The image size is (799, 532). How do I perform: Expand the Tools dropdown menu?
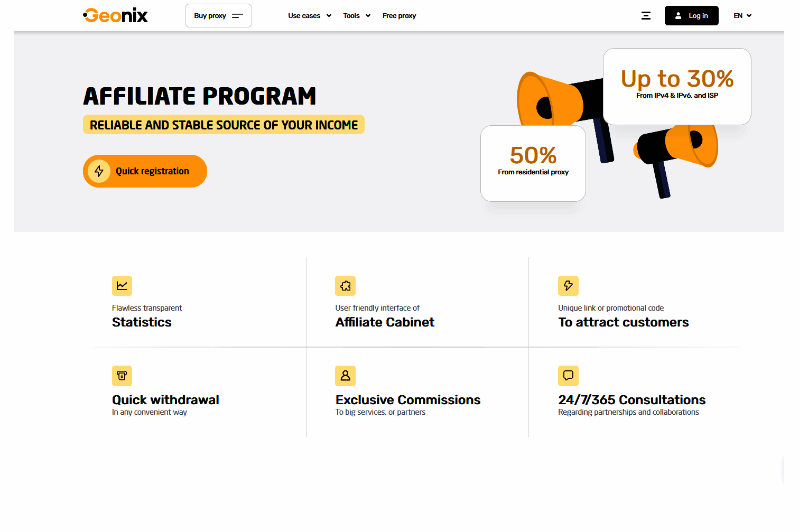click(x=357, y=16)
